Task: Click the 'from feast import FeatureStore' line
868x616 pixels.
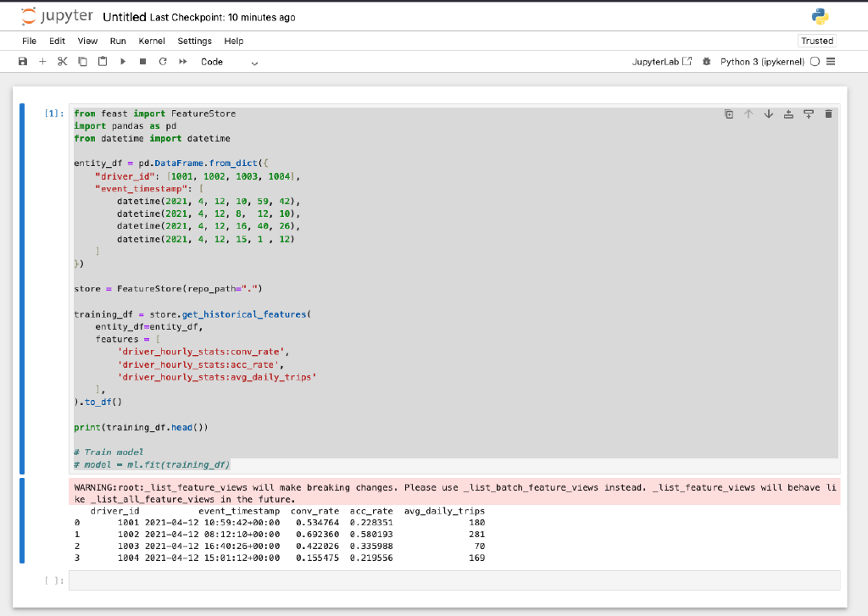Action: [155, 114]
